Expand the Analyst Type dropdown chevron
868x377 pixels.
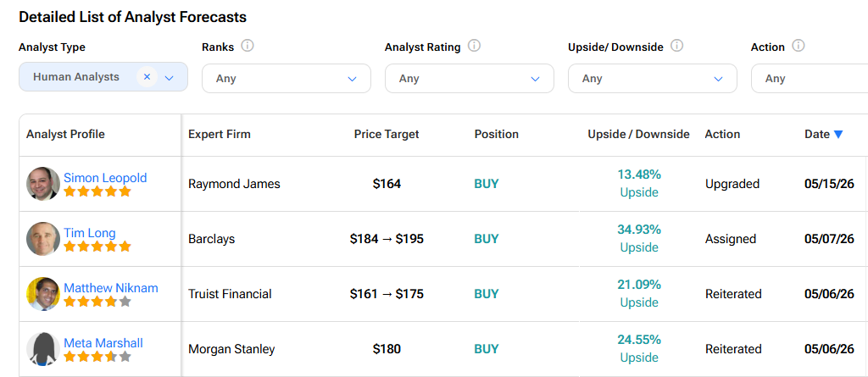coord(170,78)
